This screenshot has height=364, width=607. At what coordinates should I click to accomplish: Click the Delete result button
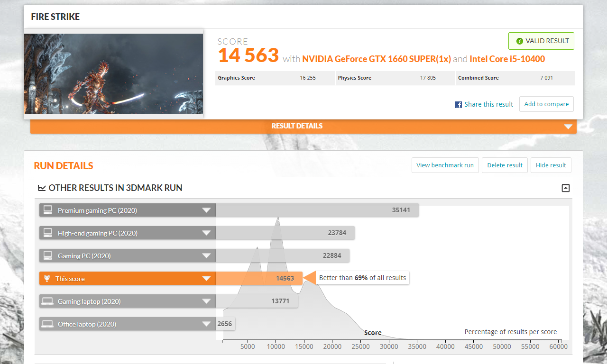[x=505, y=165]
